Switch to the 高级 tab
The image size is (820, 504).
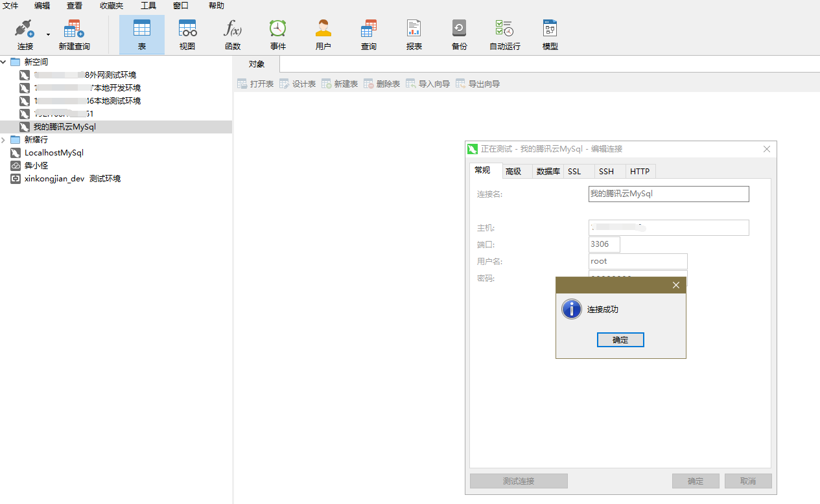(513, 171)
